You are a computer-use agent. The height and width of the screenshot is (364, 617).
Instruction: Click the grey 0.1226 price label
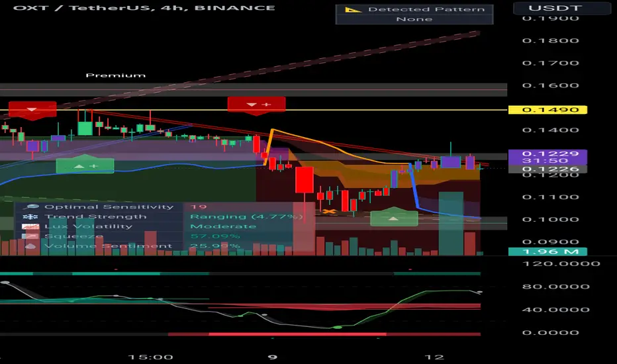[547, 169]
